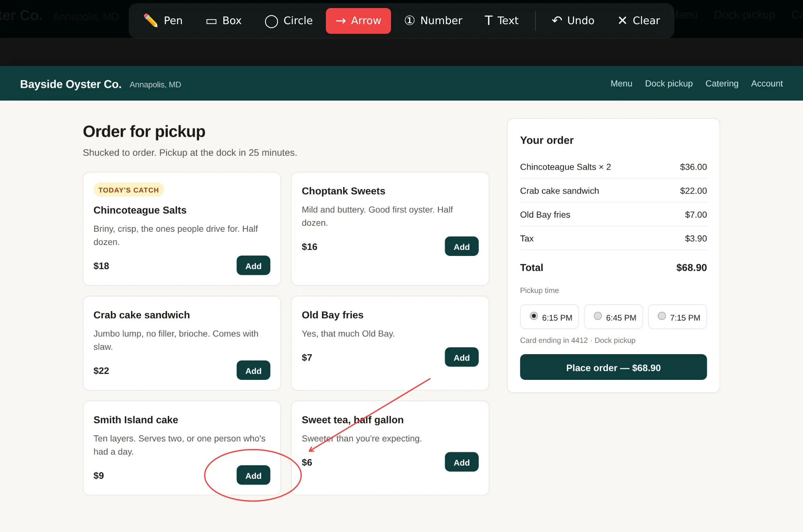Click the Bayside Oyster Co. logo
The width and height of the screenshot is (803, 532).
(x=71, y=84)
